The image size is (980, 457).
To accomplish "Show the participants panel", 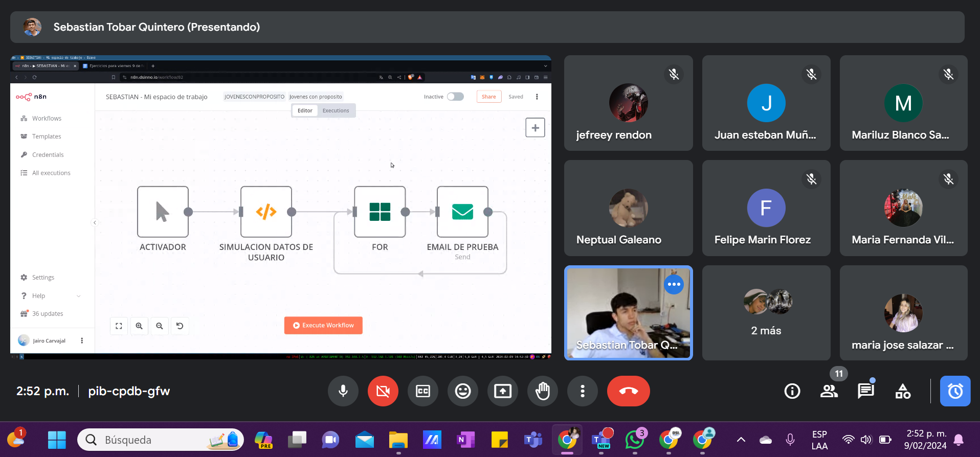I will (829, 391).
